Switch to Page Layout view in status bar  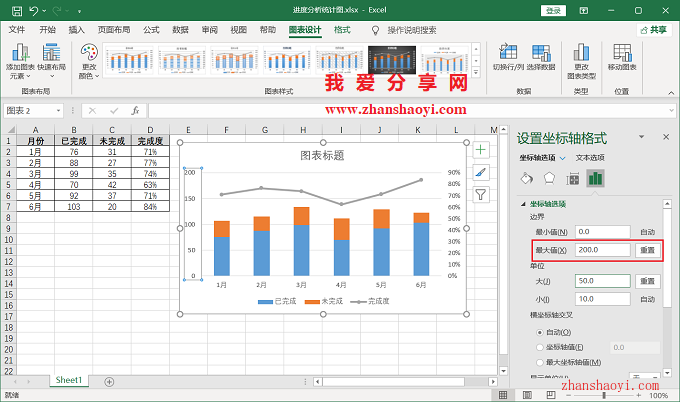pyautogui.click(x=527, y=395)
